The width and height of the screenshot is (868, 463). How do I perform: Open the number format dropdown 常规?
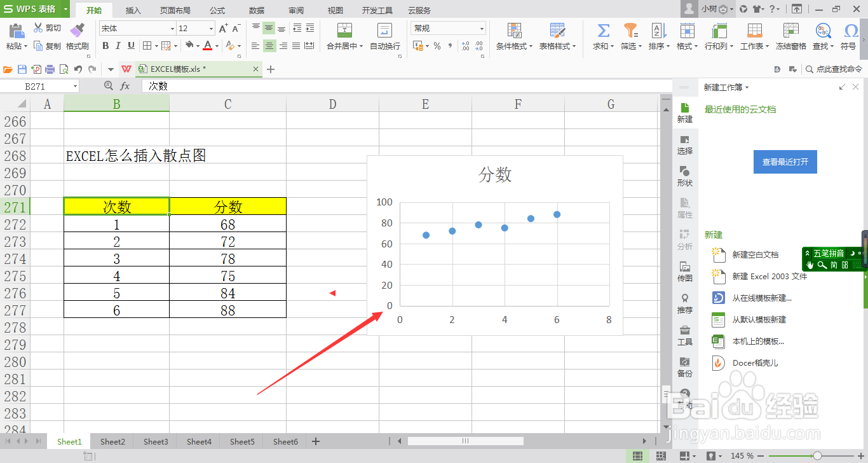pyautogui.click(x=482, y=29)
